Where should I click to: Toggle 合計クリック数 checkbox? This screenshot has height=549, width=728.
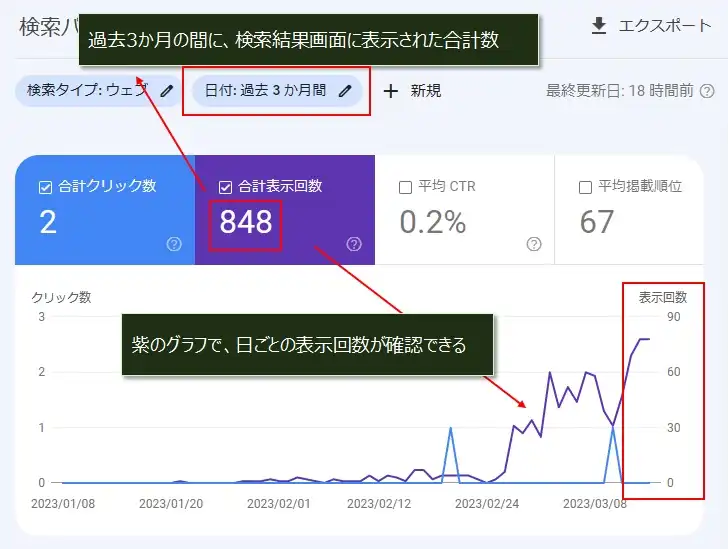pyautogui.click(x=45, y=187)
